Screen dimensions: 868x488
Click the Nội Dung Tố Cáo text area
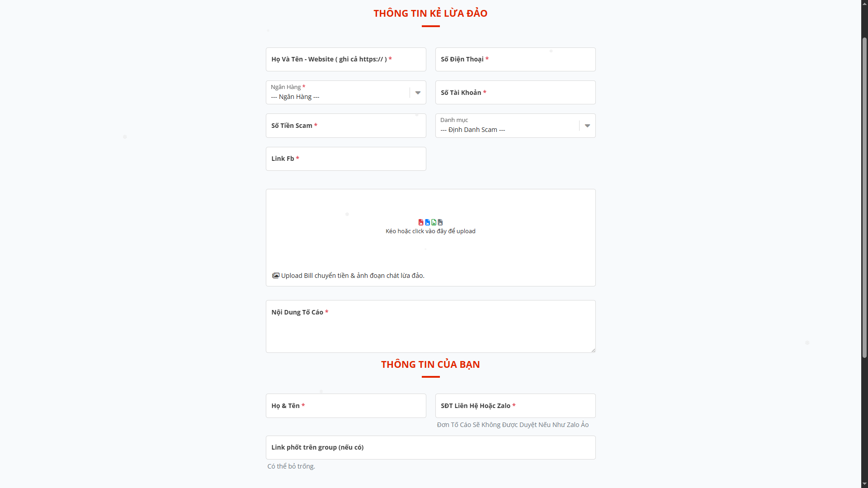coord(430,326)
